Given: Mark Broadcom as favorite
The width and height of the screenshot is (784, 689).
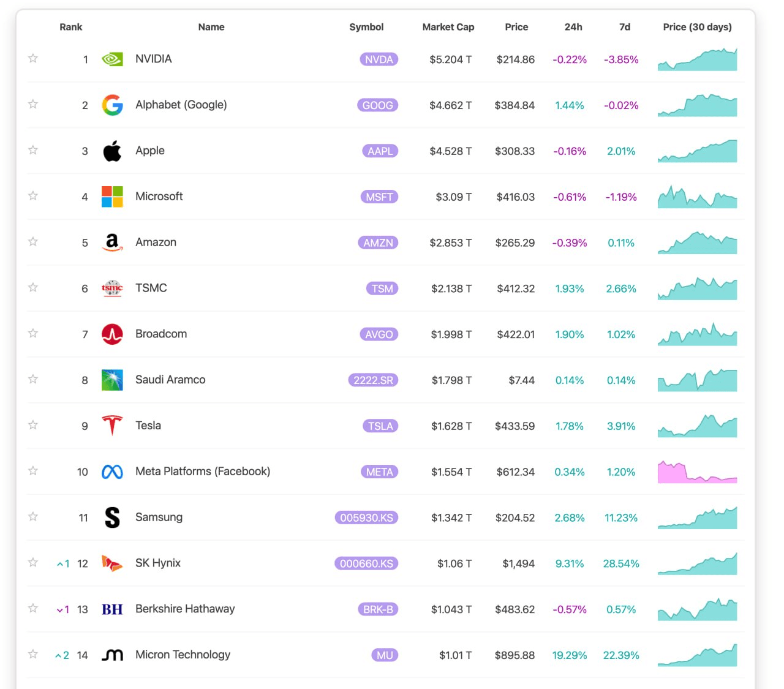Looking at the screenshot, I should pyautogui.click(x=33, y=334).
